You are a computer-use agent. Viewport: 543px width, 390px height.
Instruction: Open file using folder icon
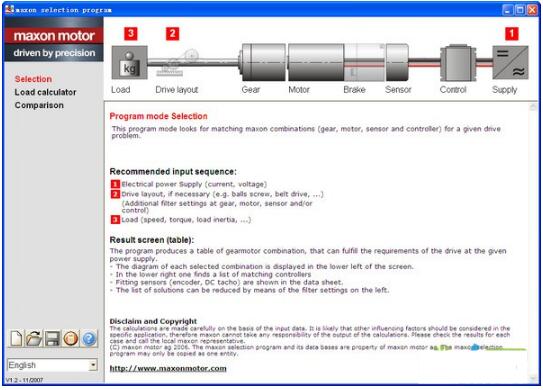click(34, 338)
